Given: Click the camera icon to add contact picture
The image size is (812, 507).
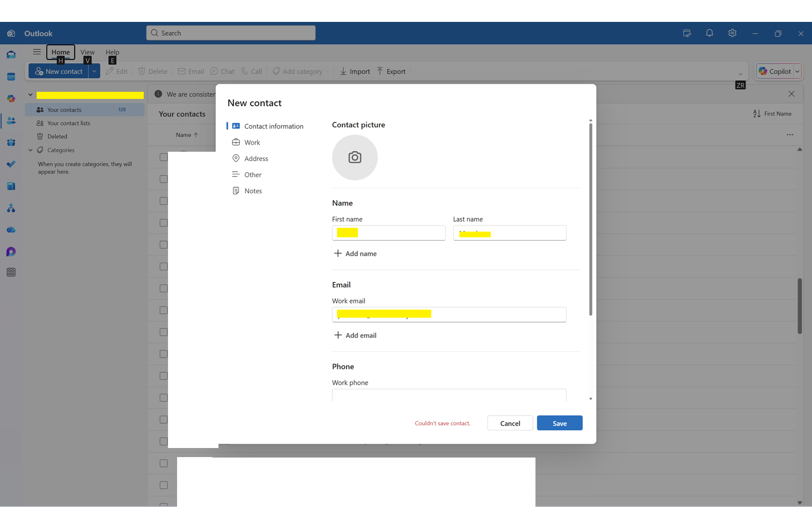Looking at the screenshot, I should (355, 157).
